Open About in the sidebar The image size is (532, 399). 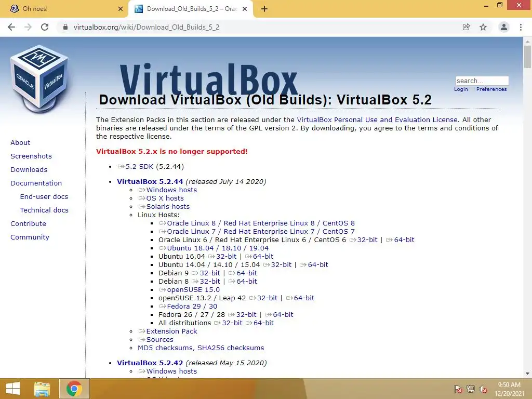[x=20, y=142]
